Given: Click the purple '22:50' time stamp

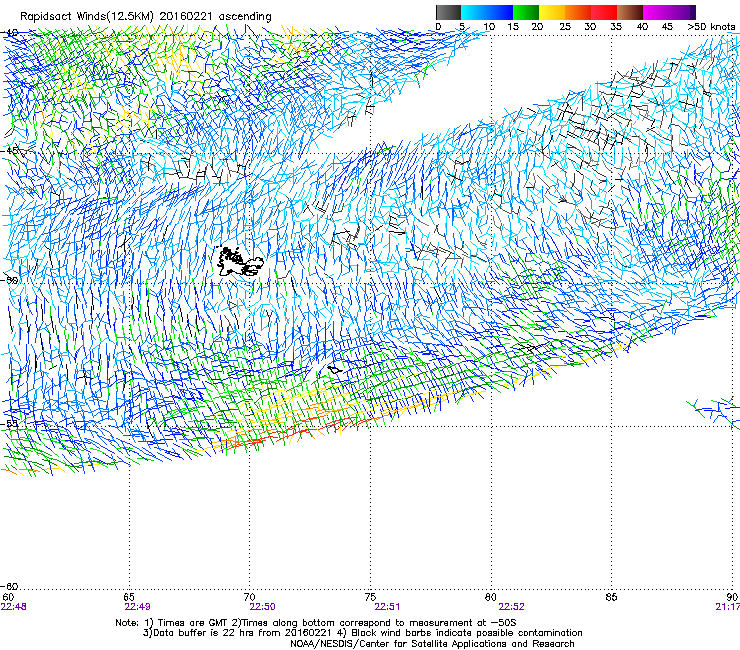Looking at the screenshot, I should coord(262,607).
